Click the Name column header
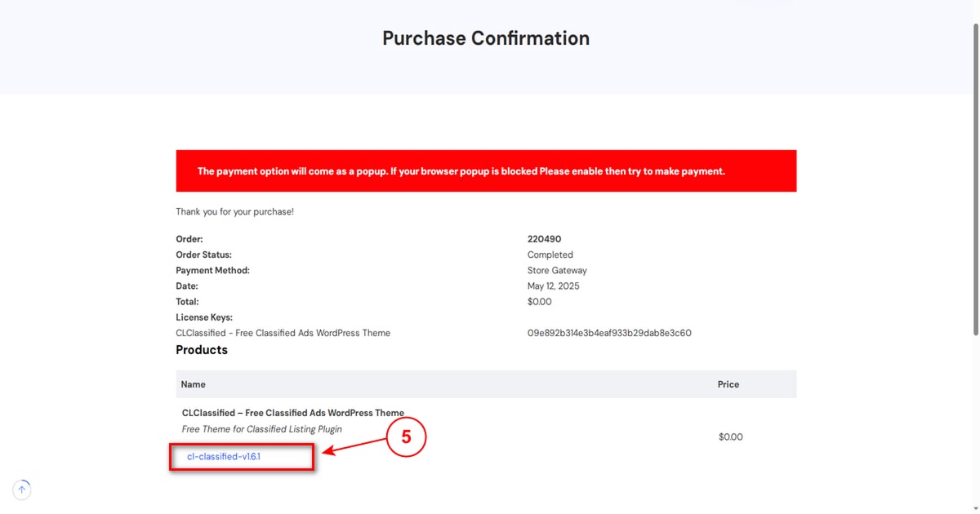 [194, 384]
